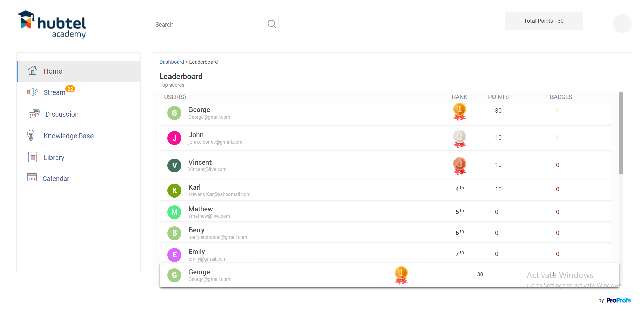Open the Knowledge Base menu item
The width and height of the screenshot is (644, 311).
coord(68,136)
